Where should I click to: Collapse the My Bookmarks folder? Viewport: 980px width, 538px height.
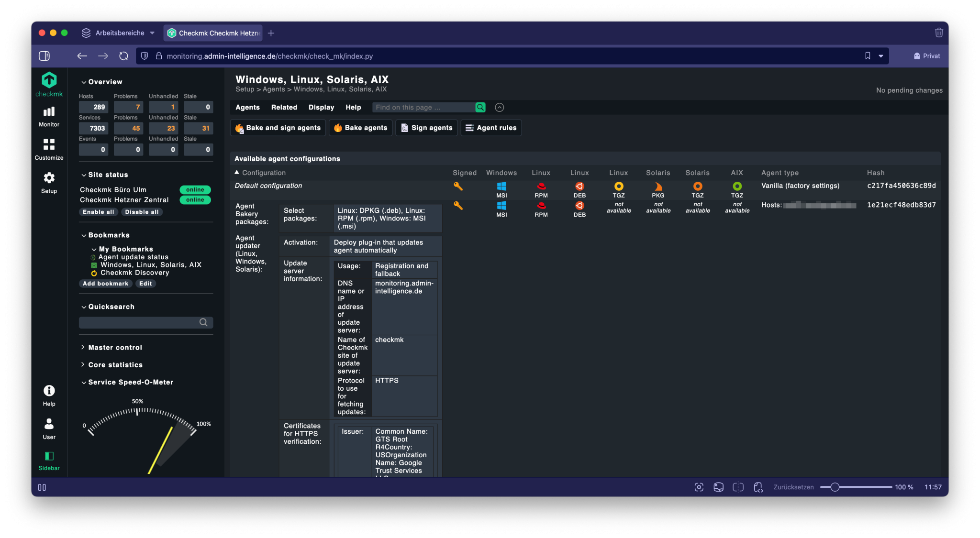122,249
